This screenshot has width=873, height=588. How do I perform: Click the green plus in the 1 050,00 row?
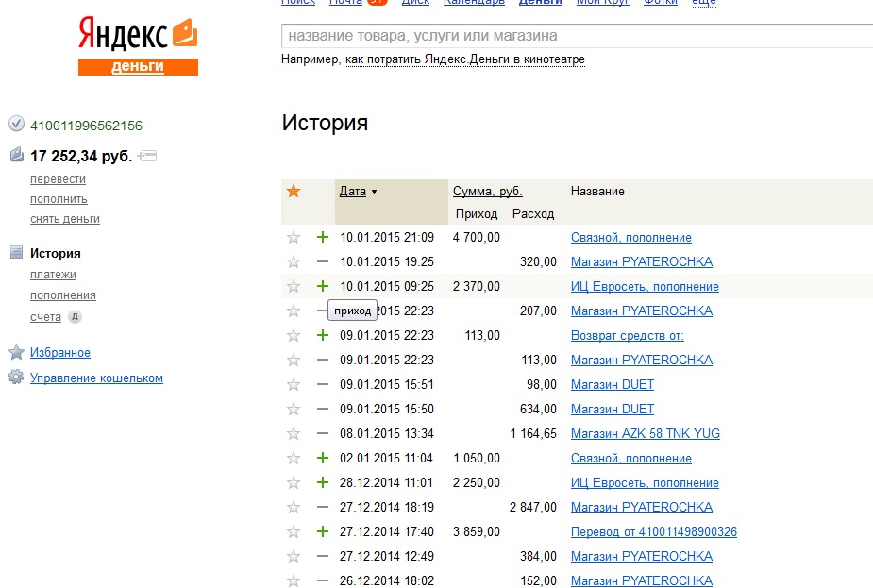tap(323, 458)
